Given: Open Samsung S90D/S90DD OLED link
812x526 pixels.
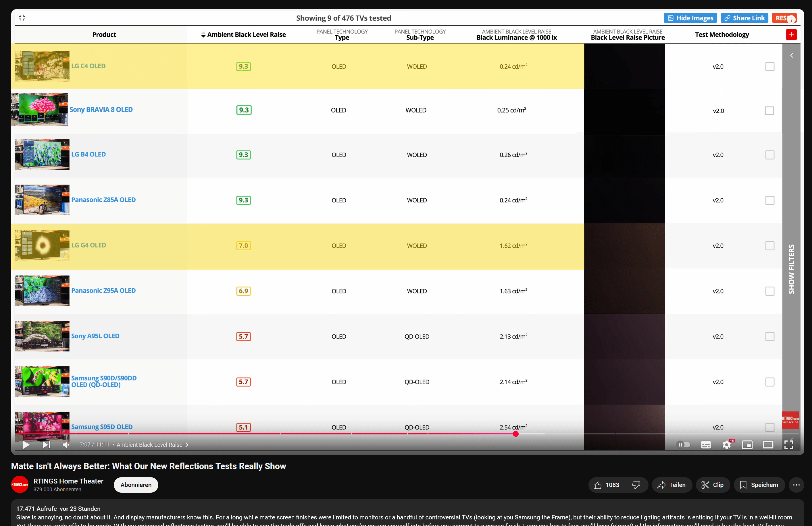Looking at the screenshot, I should (x=104, y=381).
